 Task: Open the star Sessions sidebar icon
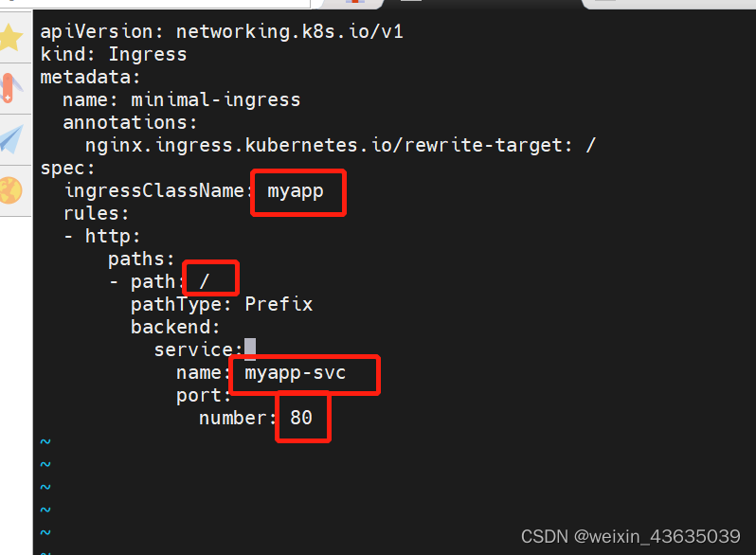point(10,38)
